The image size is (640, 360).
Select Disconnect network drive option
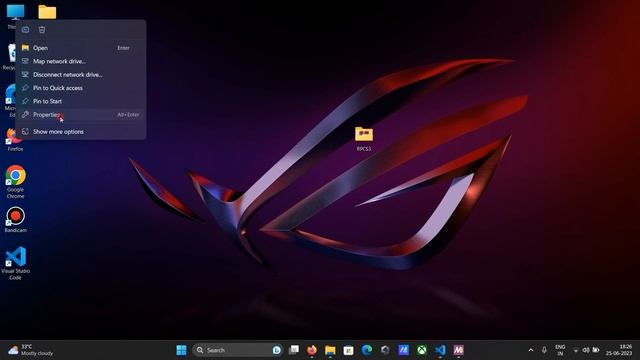[x=81, y=75]
